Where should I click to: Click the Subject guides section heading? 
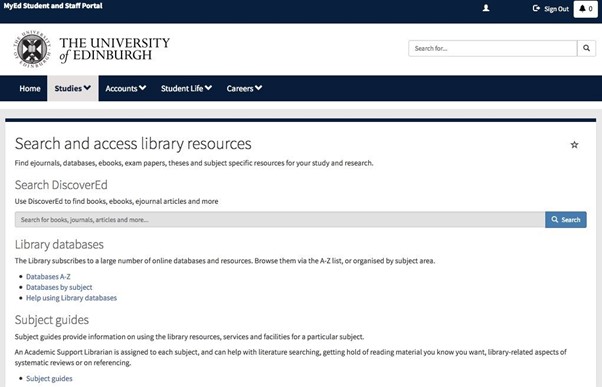click(x=52, y=320)
